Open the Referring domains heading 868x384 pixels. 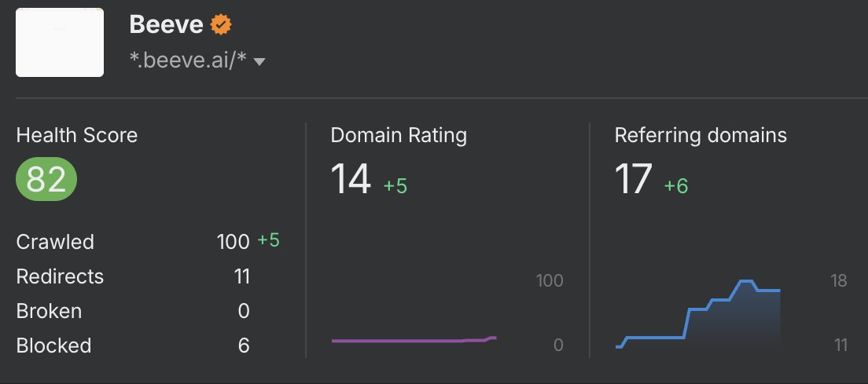701,135
